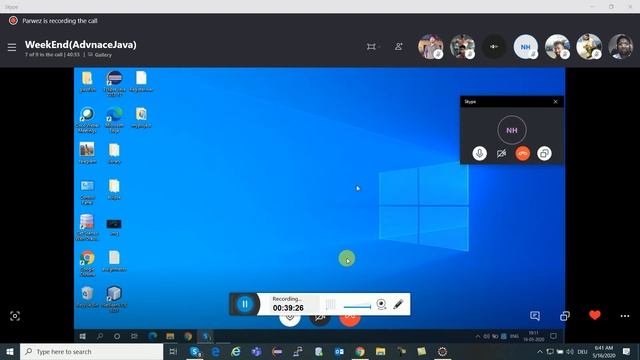
Task: Open the Edge browser from the taskbar
Action: (216, 351)
